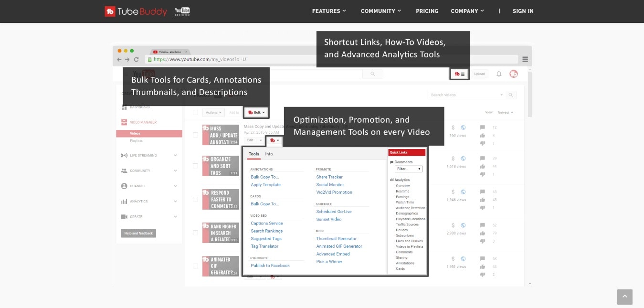Click the TubeBuddy channel avatar icon
This screenshot has height=308, width=644.
click(514, 74)
